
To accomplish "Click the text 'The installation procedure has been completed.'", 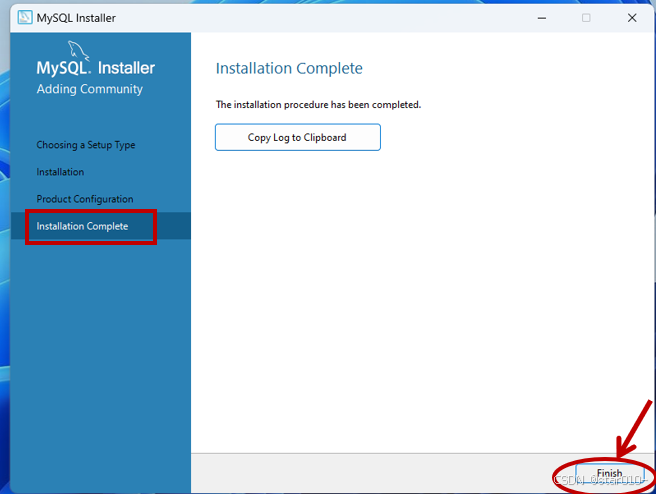I will (318, 105).
